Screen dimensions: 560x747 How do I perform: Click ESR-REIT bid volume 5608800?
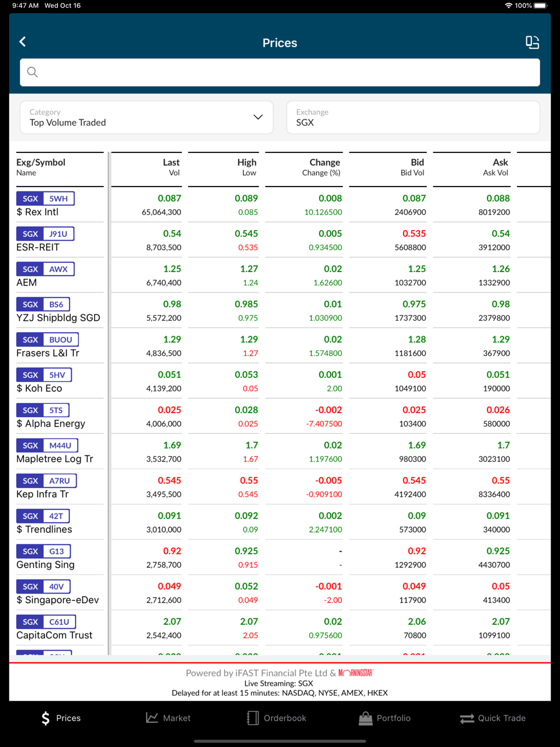(410, 248)
